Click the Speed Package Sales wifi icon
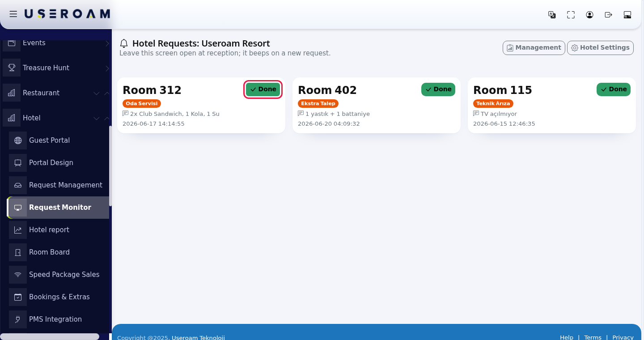644x340 pixels. tap(18, 275)
